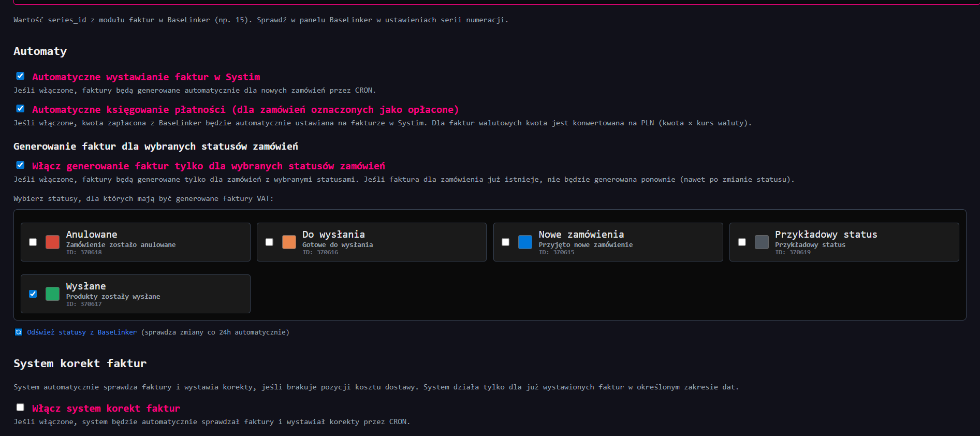Toggle Włącz generowanie faktur dla wybranych statusów checkbox

[x=20, y=165]
